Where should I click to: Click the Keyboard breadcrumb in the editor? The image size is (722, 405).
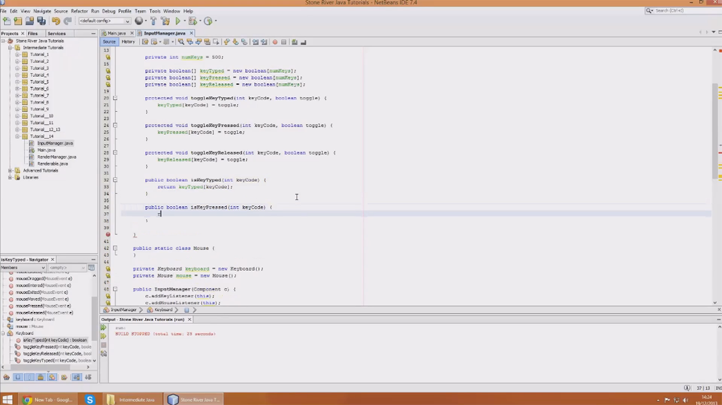[x=162, y=310]
